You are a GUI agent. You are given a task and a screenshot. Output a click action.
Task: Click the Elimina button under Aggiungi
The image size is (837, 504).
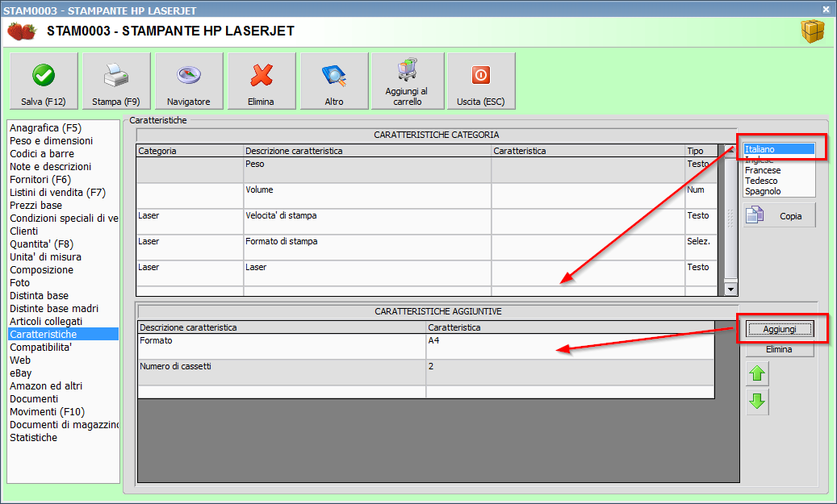pos(780,349)
